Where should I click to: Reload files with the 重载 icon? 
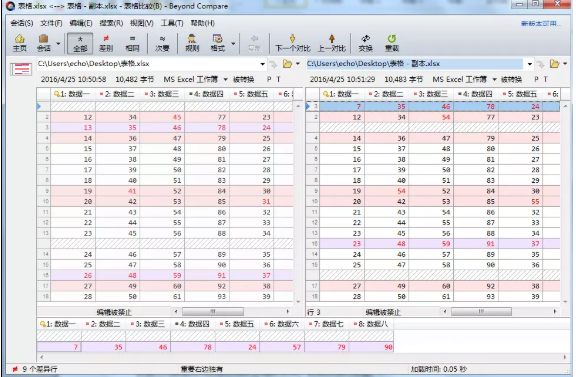click(392, 43)
